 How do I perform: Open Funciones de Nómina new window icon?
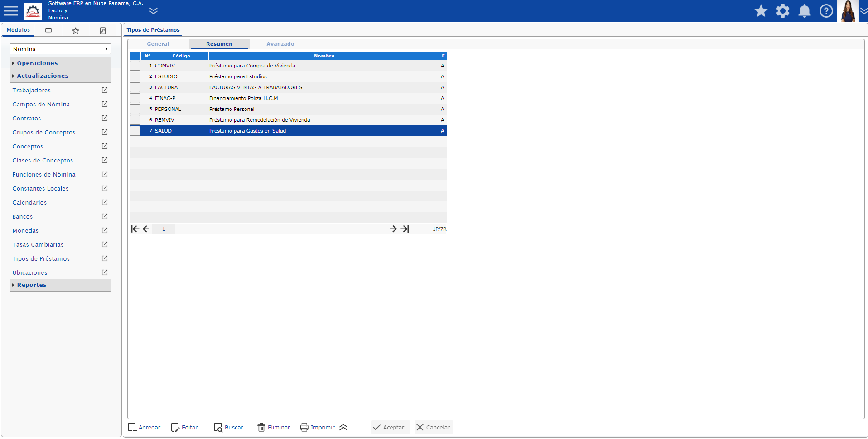pos(105,174)
